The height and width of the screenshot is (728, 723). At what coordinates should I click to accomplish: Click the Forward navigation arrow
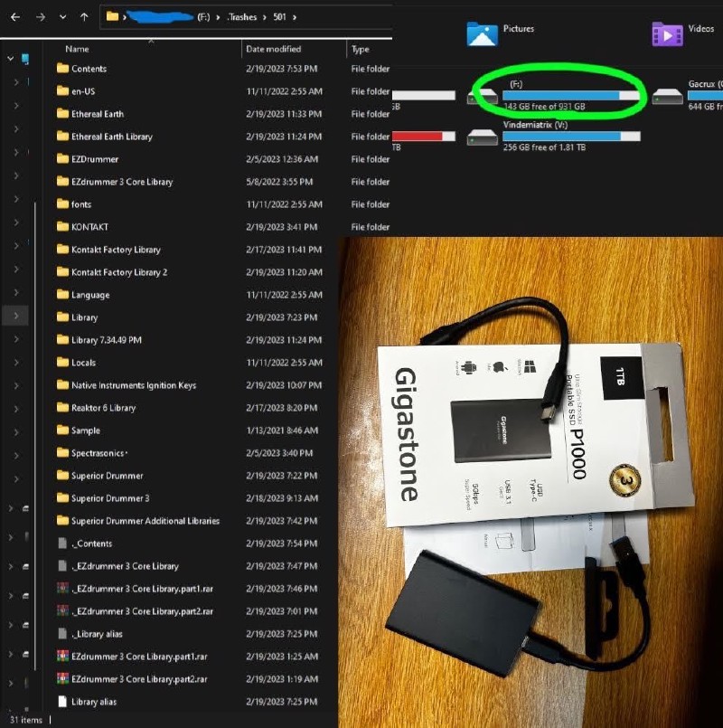(x=39, y=16)
